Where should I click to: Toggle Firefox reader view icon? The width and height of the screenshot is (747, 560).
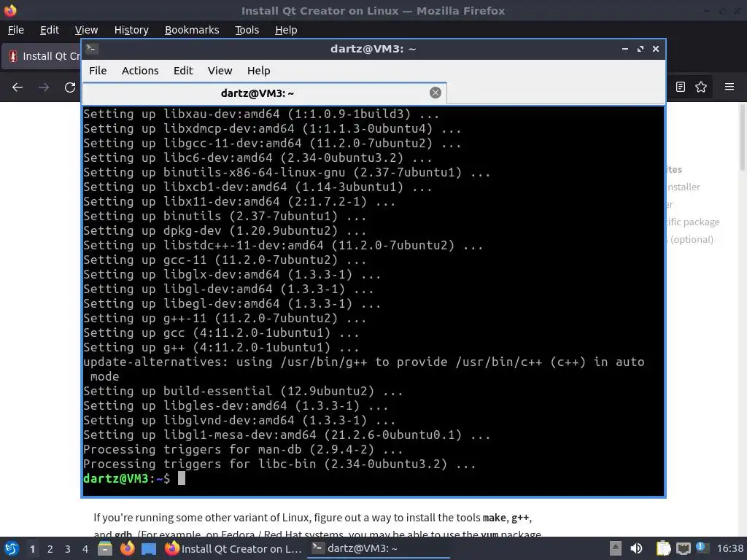tap(681, 87)
